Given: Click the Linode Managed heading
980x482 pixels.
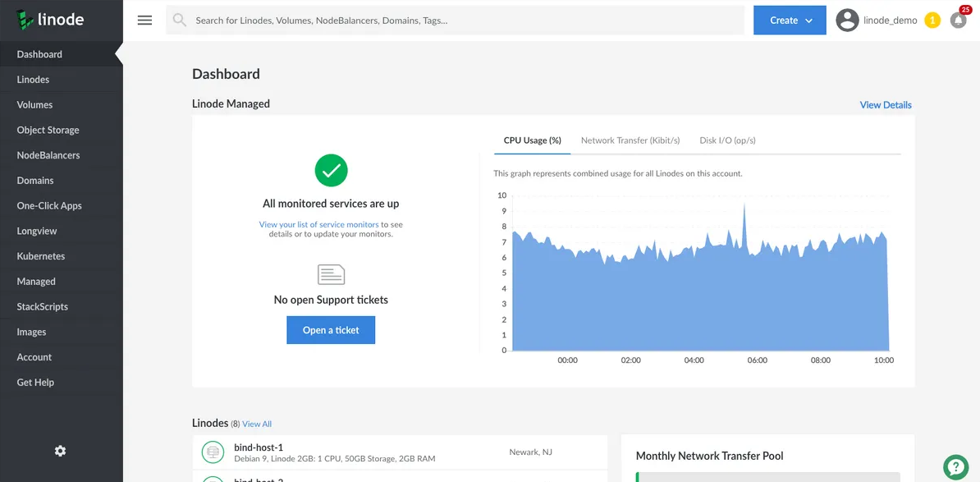Looking at the screenshot, I should [x=231, y=103].
